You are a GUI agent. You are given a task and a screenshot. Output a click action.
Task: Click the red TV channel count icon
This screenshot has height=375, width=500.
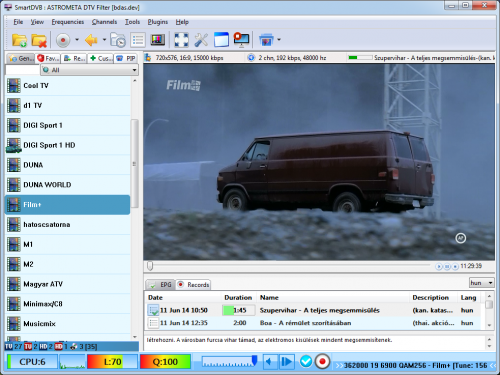[x=28, y=347]
